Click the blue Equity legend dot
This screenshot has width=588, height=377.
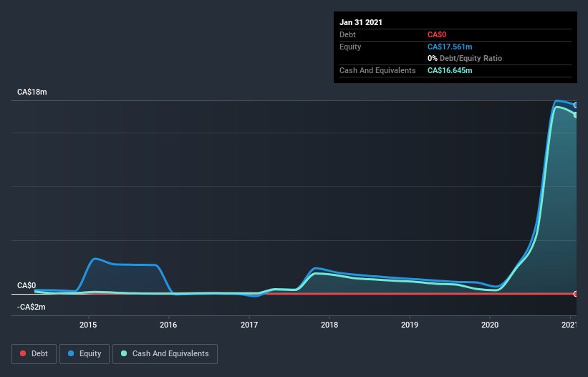pos(71,353)
